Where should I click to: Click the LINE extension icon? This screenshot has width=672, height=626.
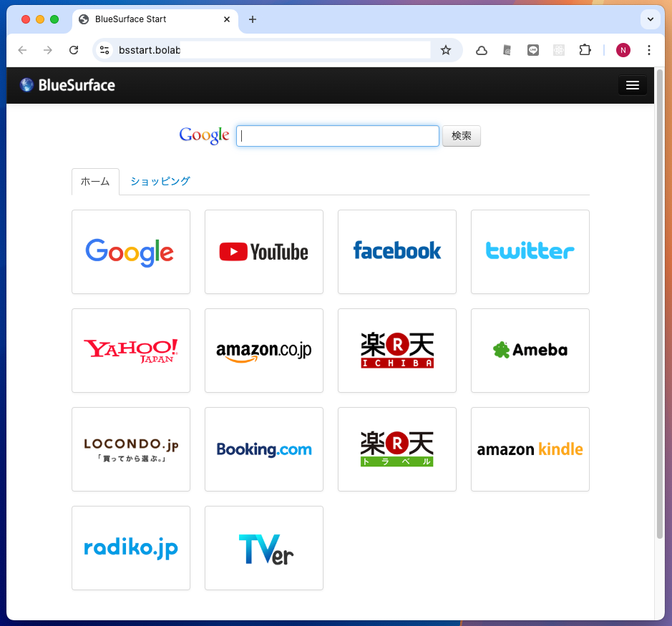[x=532, y=50]
